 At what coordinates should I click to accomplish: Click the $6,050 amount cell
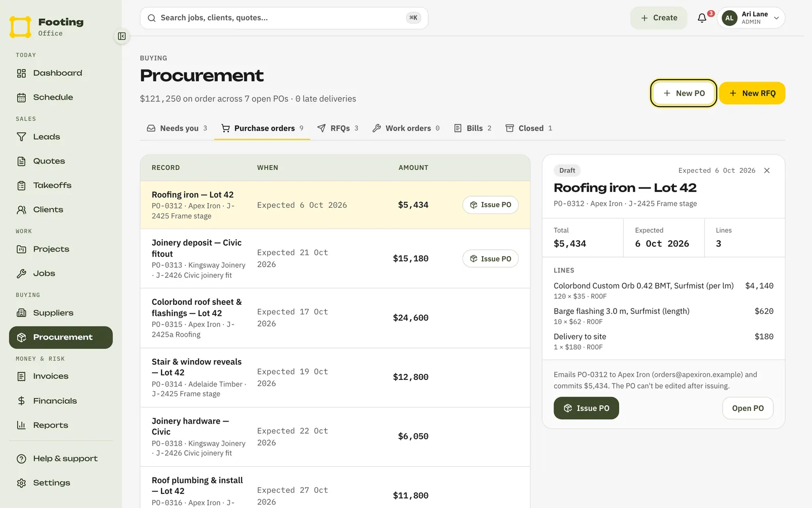[x=413, y=436]
